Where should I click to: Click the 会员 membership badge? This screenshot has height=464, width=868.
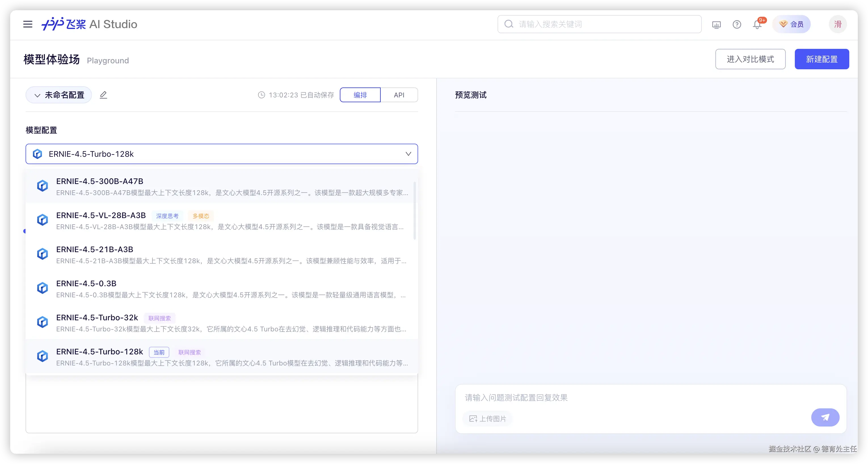[791, 24]
